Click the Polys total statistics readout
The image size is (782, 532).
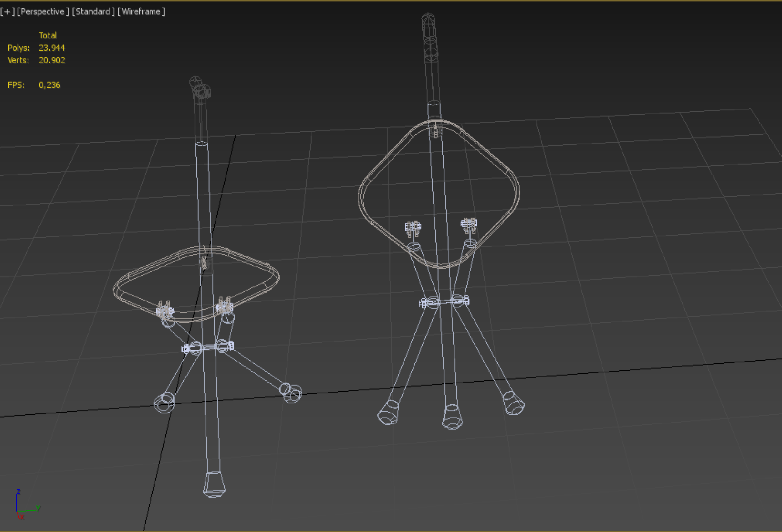tap(52, 48)
